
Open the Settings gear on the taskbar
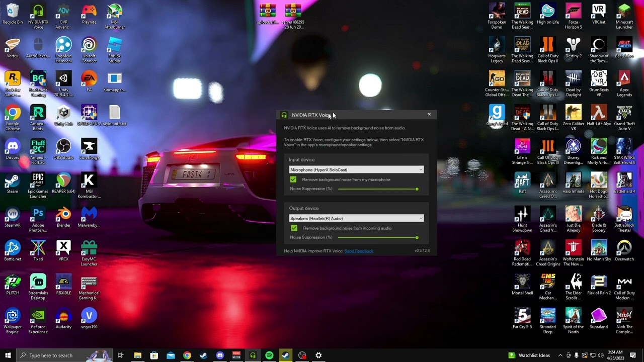click(x=318, y=355)
